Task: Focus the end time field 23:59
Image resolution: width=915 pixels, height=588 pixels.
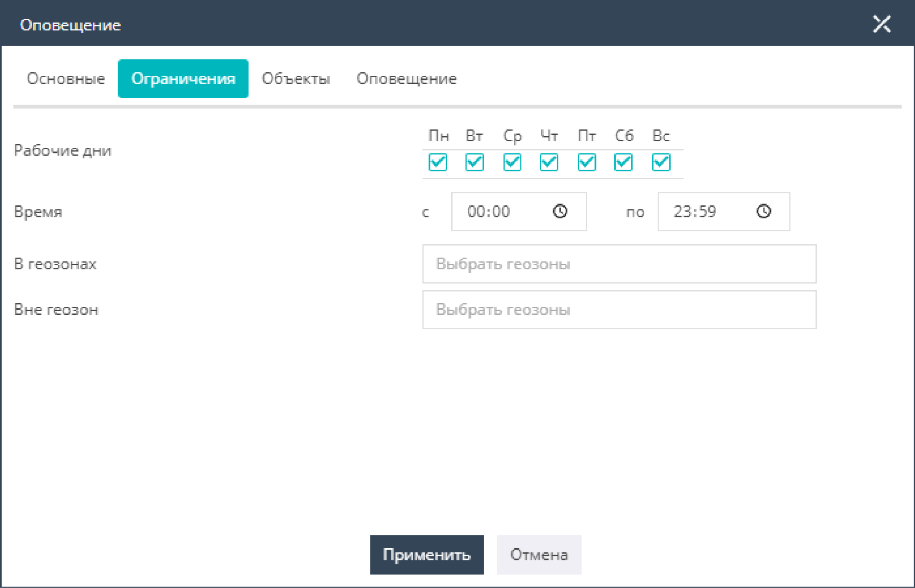Action: pos(724,212)
